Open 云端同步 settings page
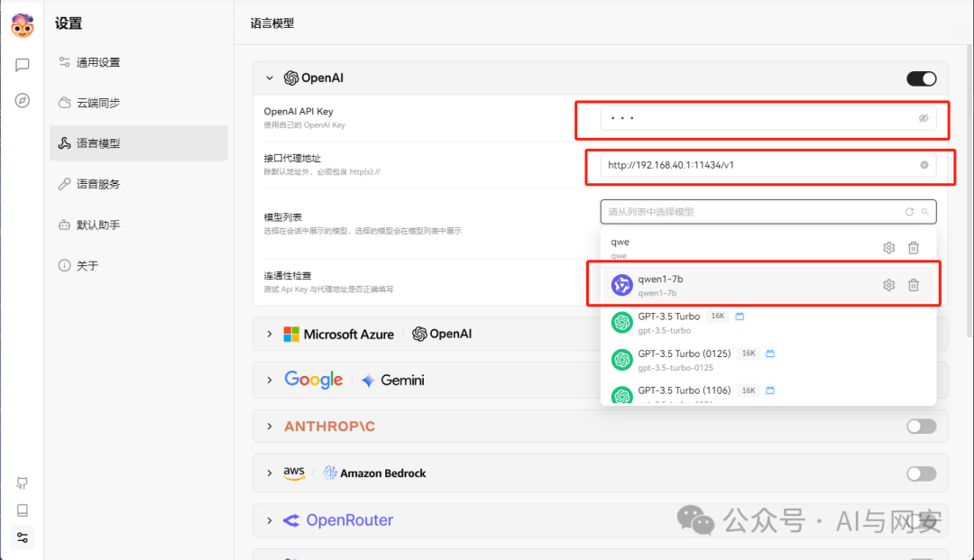The width and height of the screenshot is (974, 560). pos(139,103)
